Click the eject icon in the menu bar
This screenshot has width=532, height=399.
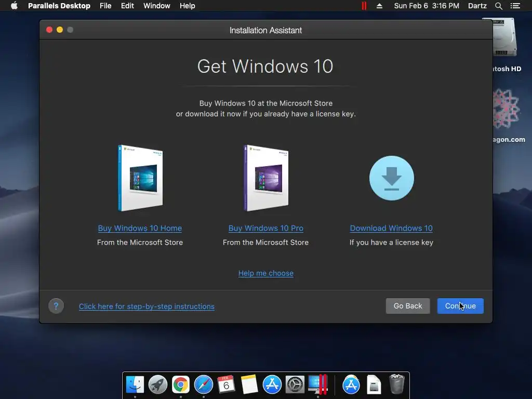[379, 6]
